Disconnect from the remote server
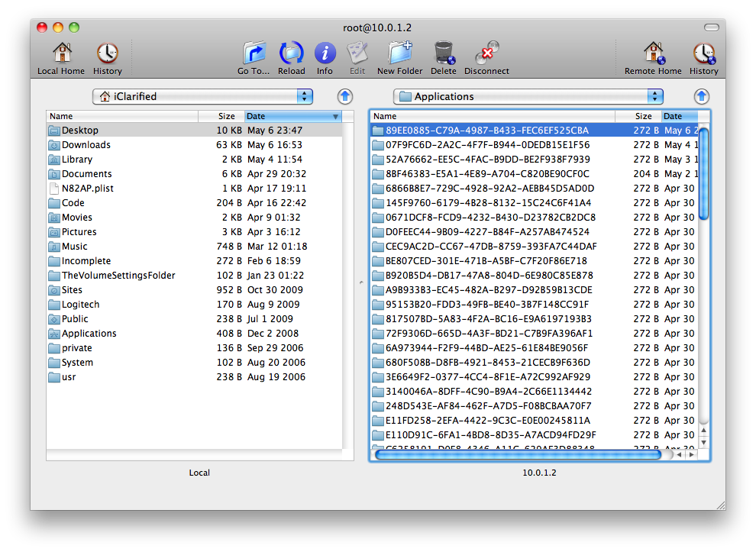 point(486,54)
